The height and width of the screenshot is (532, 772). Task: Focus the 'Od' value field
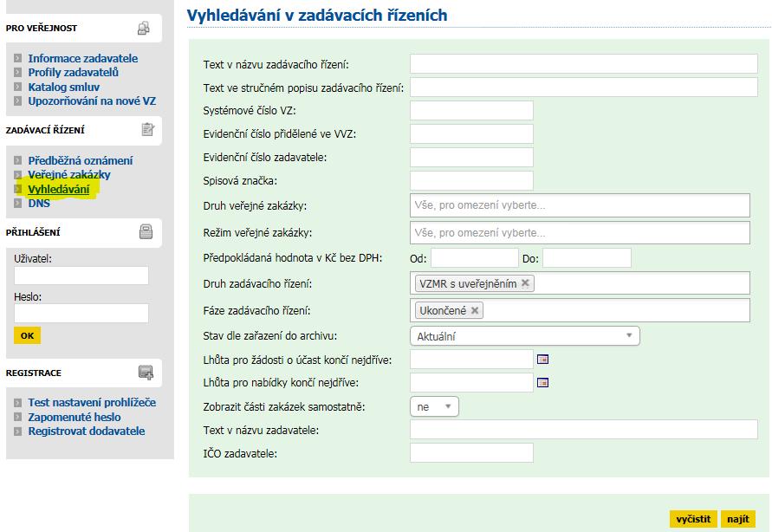[x=475, y=258]
